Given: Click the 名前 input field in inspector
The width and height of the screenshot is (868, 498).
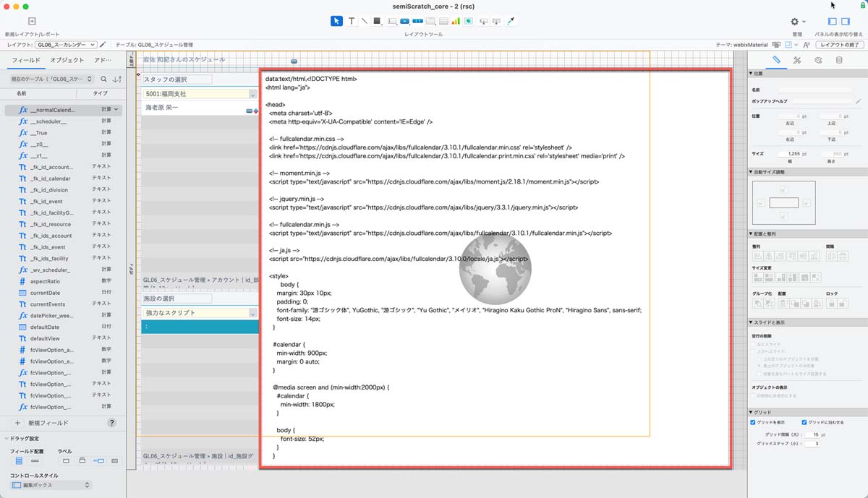Looking at the screenshot, I should (816, 90).
